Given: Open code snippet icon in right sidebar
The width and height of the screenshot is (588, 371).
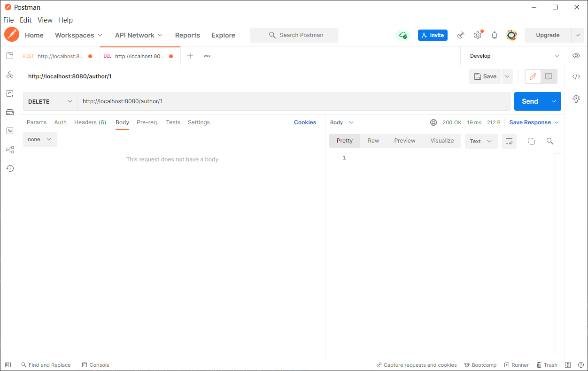Looking at the screenshot, I should coord(576,76).
